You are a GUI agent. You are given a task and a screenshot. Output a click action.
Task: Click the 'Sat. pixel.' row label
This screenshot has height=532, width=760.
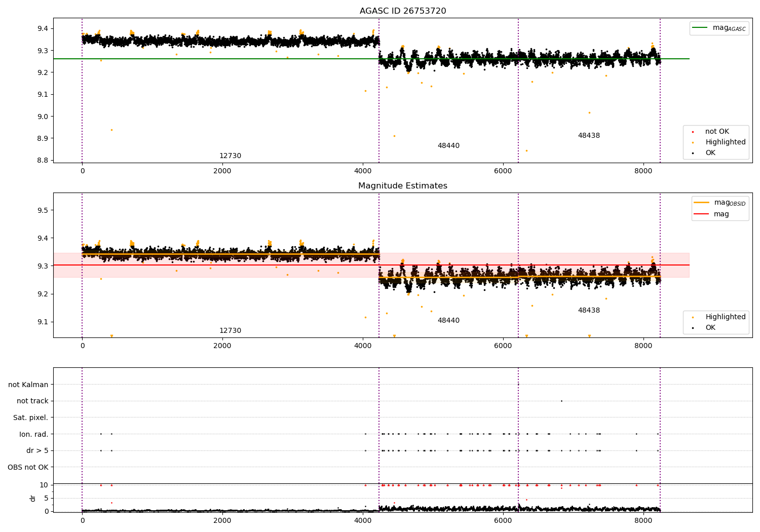[x=31, y=418]
